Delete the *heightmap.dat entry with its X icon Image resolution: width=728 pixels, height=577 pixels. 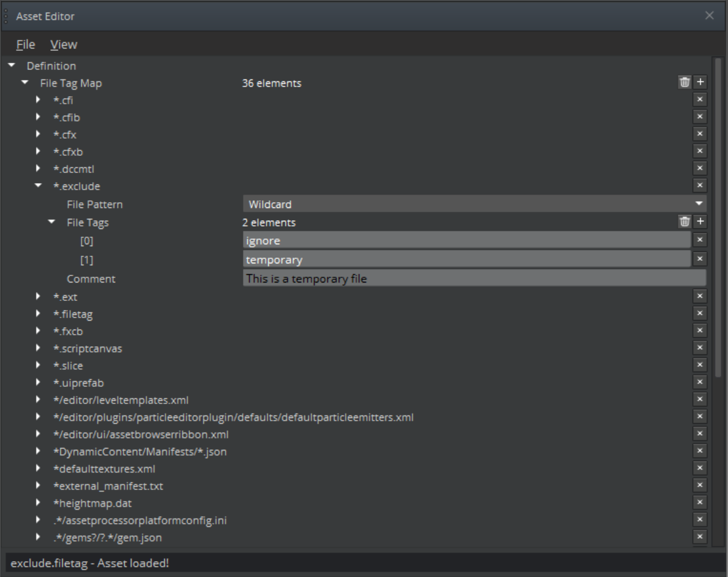(699, 503)
